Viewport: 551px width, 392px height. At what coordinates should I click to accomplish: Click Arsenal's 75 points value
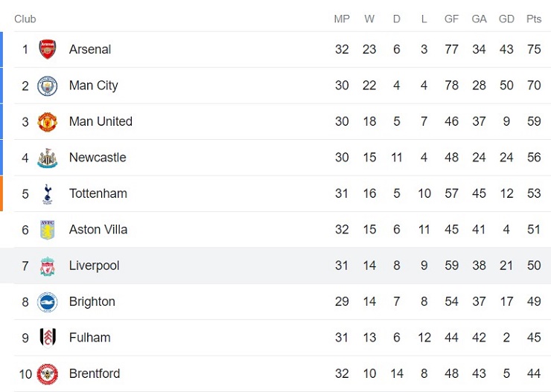(x=534, y=49)
